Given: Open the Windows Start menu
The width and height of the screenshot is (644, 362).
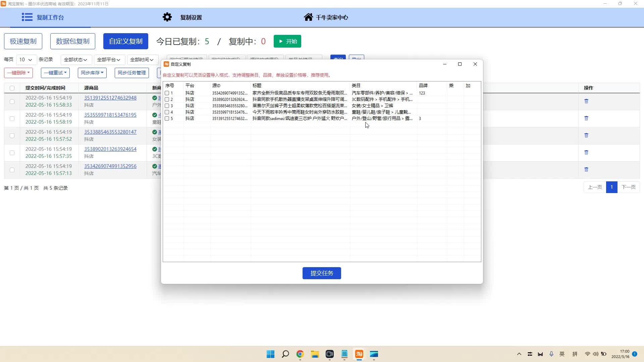Looking at the screenshot, I should coord(270,354).
